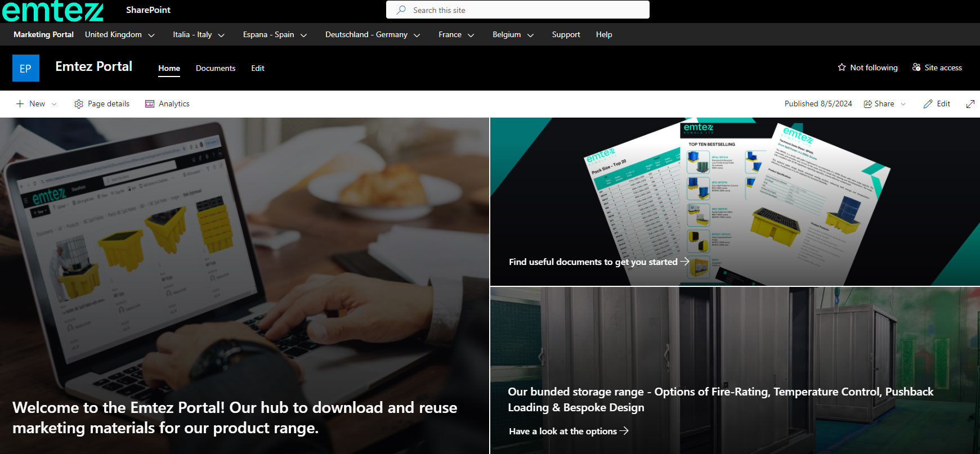Click the SharePoint app link
The height and width of the screenshot is (454, 980).
click(148, 10)
